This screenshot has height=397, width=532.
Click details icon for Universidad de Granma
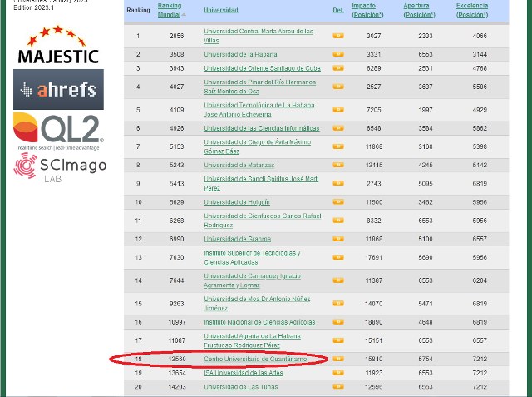click(x=338, y=239)
